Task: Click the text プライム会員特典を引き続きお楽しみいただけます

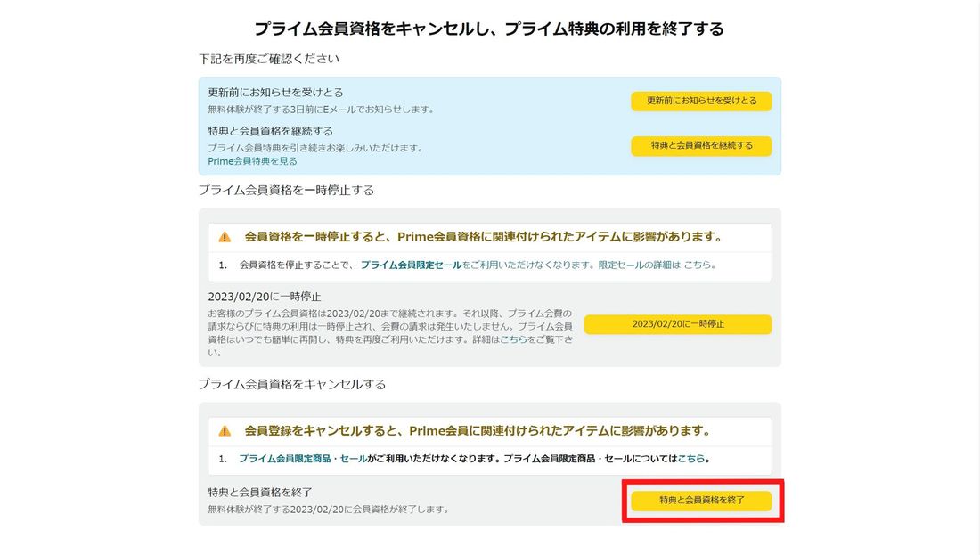Action: click(x=315, y=148)
